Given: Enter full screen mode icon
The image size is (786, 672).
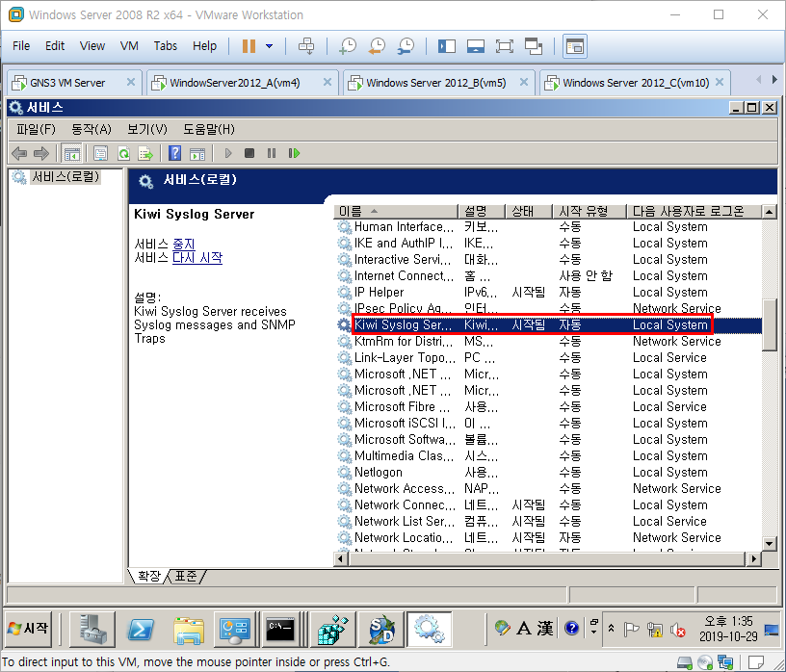Looking at the screenshot, I should click(505, 46).
